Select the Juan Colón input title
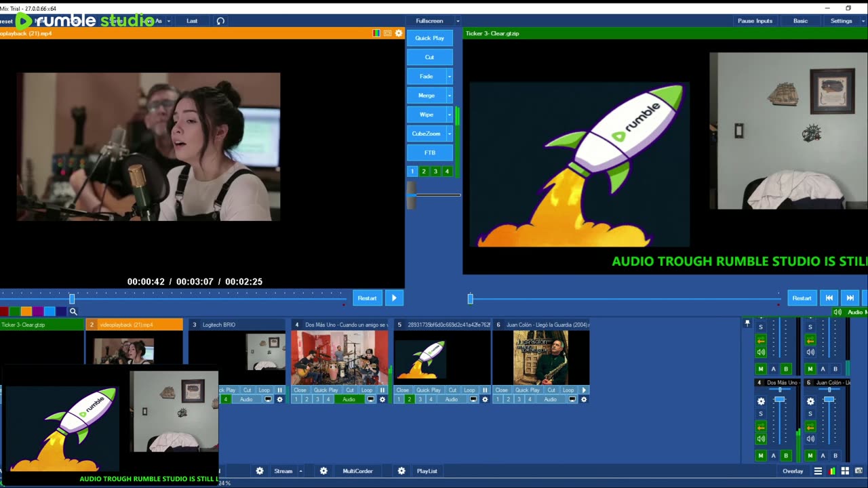This screenshot has width=868, height=488. coord(541,325)
